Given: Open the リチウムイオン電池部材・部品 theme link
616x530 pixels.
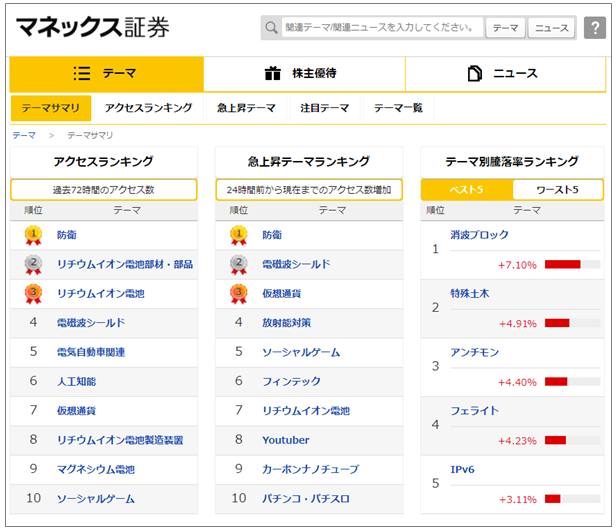Looking at the screenshot, I should pos(125,264).
